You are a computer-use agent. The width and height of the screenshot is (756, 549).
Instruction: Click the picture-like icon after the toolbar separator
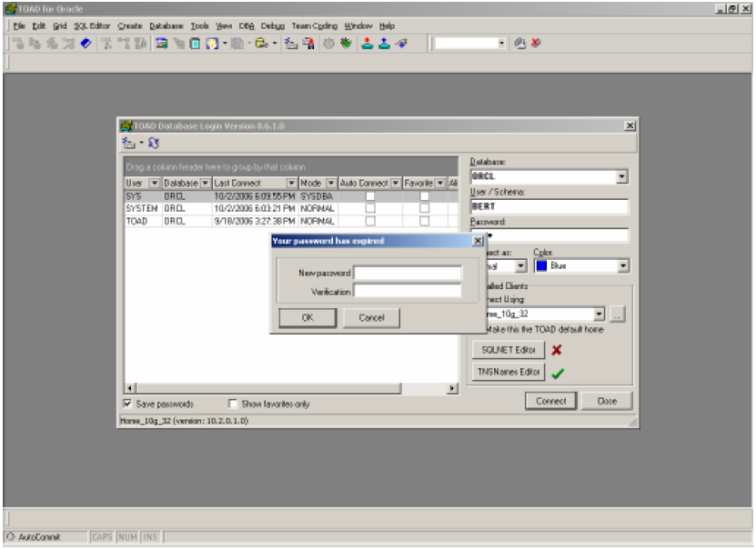point(162,44)
